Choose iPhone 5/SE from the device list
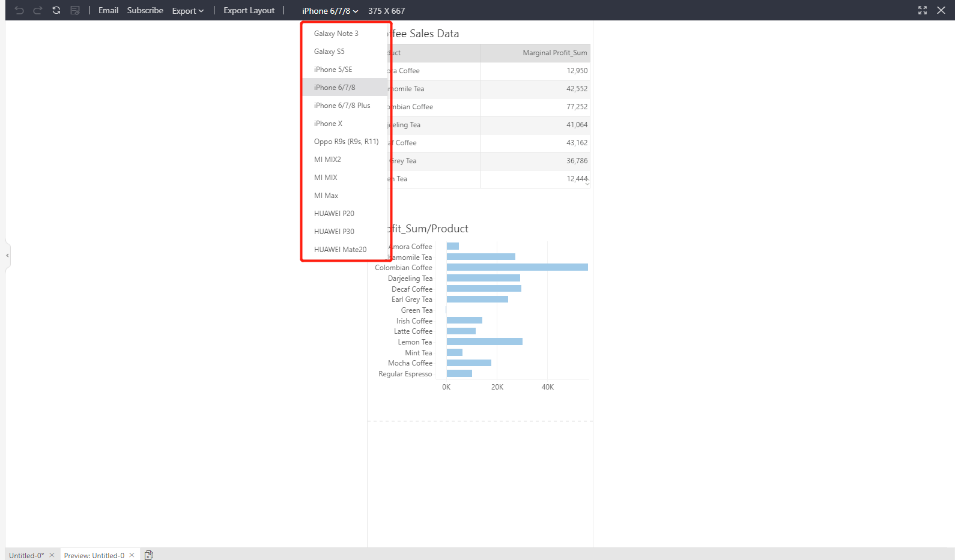This screenshot has width=955, height=560. click(345, 70)
